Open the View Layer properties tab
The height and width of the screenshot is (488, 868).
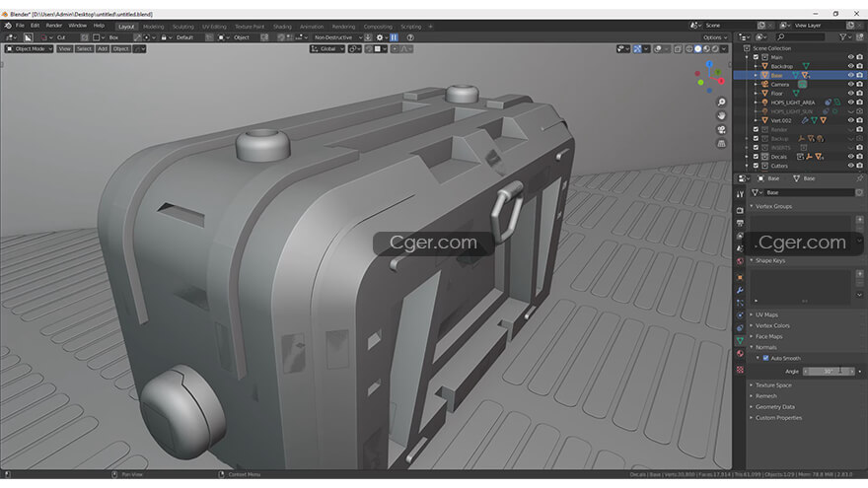click(x=740, y=237)
